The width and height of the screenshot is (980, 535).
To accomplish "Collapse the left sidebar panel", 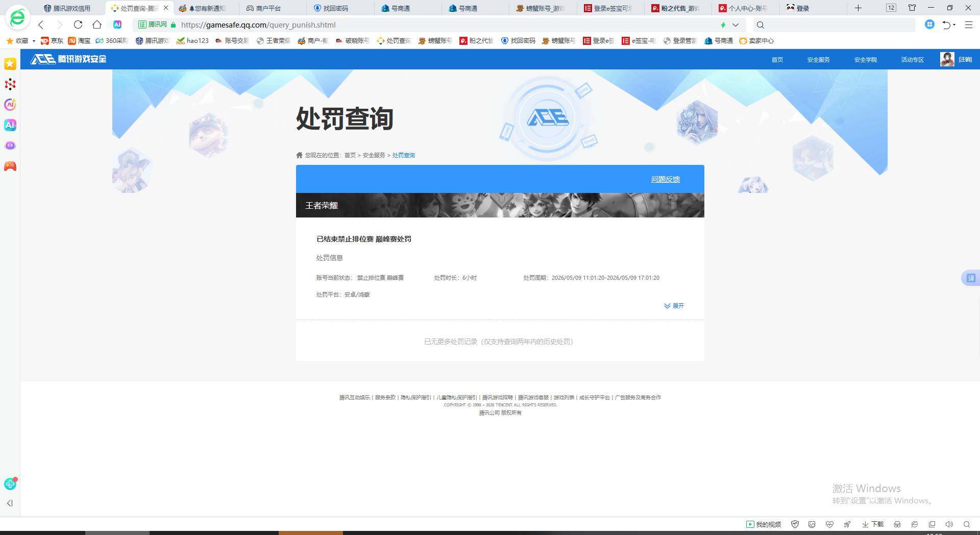I will [10, 503].
